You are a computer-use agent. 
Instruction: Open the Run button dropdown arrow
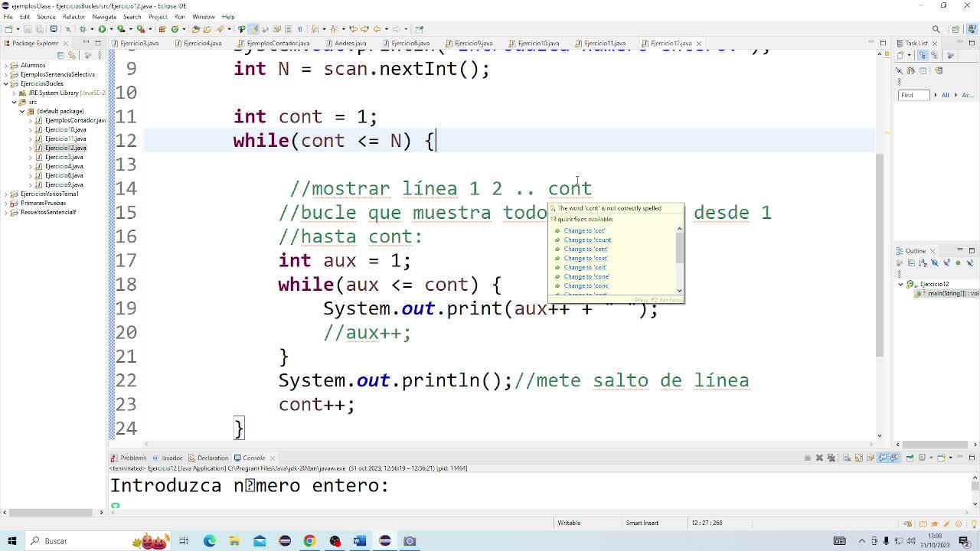[110, 29]
